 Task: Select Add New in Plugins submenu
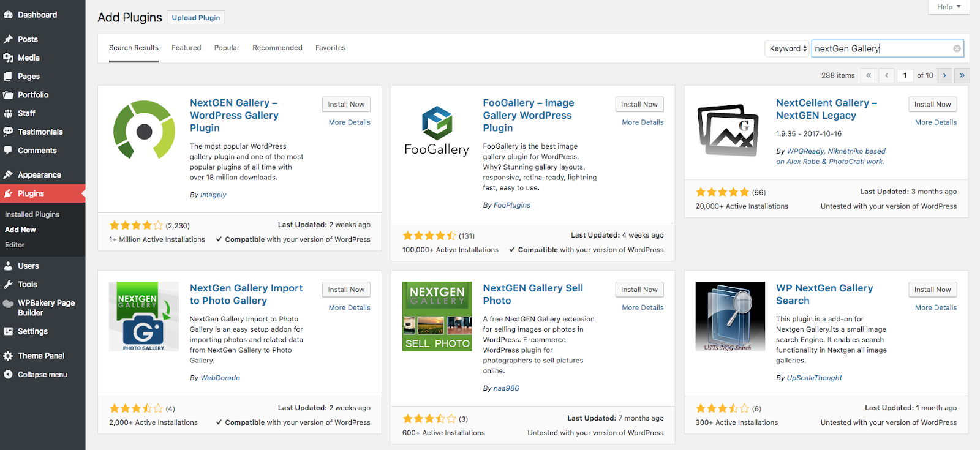pyautogui.click(x=20, y=230)
